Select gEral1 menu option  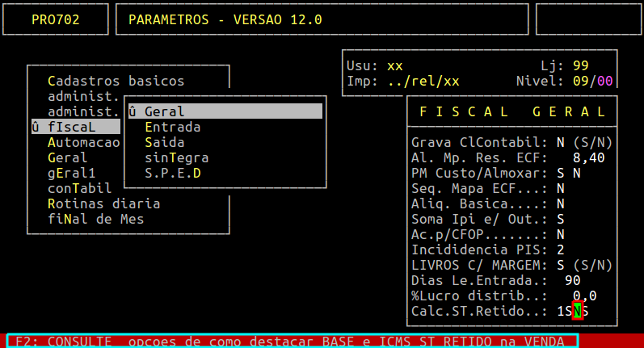coord(71,173)
